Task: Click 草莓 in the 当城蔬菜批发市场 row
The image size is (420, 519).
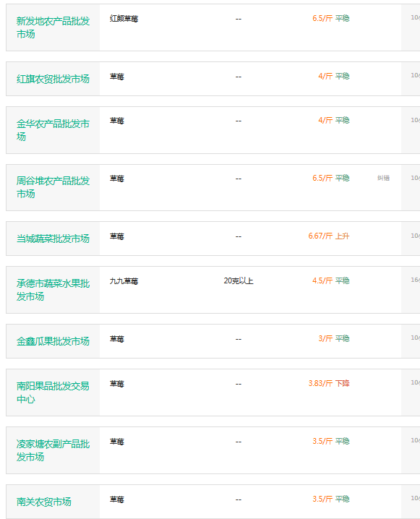Action: pyautogui.click(x=117, y=236)
